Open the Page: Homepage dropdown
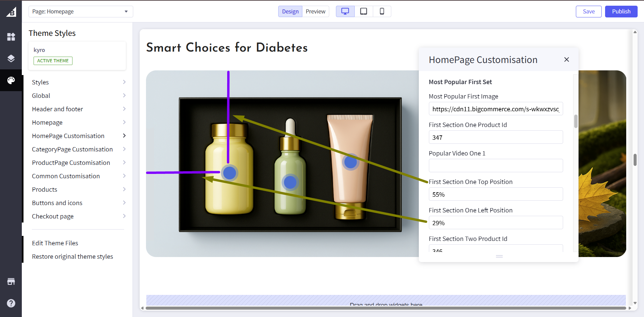The width and height of the screenshot is (644, 317). (x=81, y=11)
